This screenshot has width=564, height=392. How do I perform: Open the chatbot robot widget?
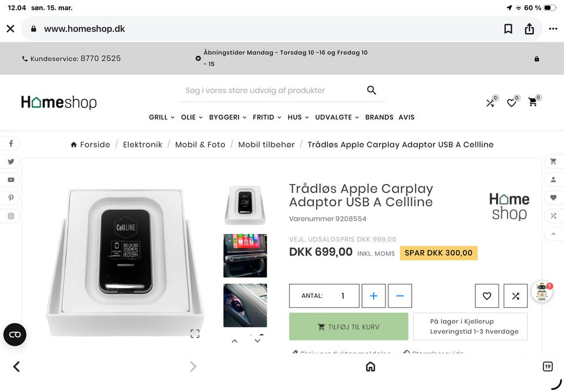[x=541, y=292]
